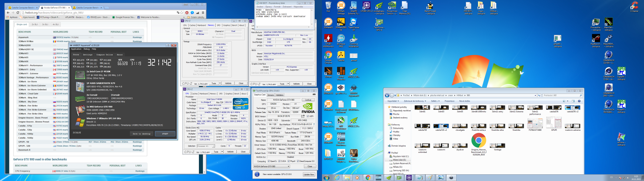Open the Processor #1 selection dropdown in CPU-Z
Viewport: 644px width, 181px height.
pyautogui.click(x=207, y=146)
